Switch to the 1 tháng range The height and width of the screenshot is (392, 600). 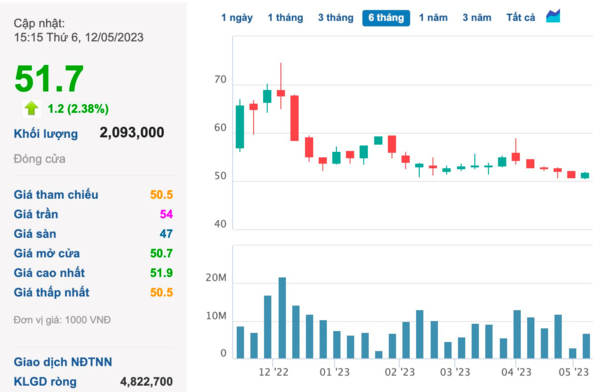[285, 18]
